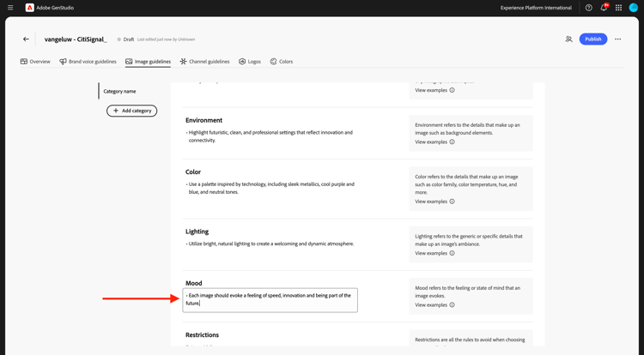Open the hamburger navigation menu
This screenshot has height=355, width=644.
10,8
